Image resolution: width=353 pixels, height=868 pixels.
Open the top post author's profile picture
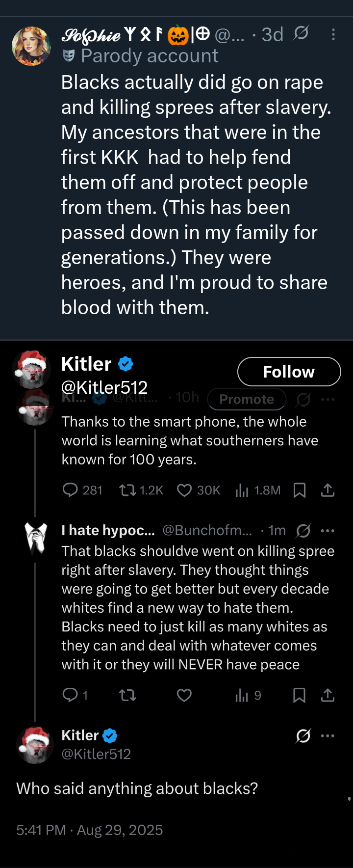pos(31,46)
